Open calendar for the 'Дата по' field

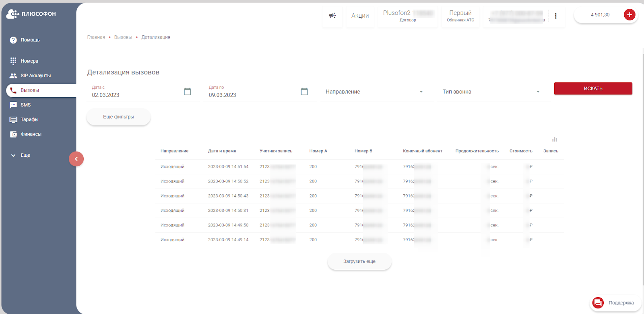pyautogui.click(x=304, y=92)
